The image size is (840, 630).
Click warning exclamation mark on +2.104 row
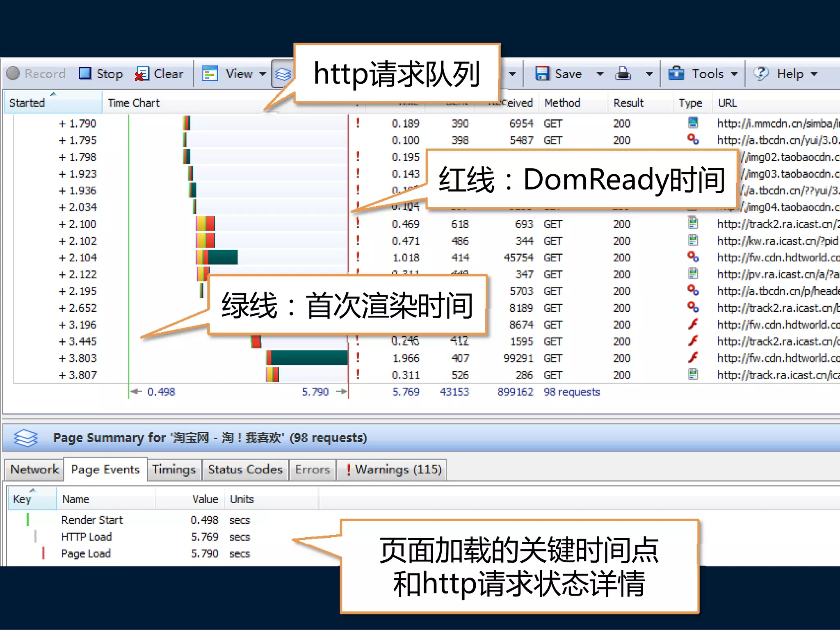(358, 257)
